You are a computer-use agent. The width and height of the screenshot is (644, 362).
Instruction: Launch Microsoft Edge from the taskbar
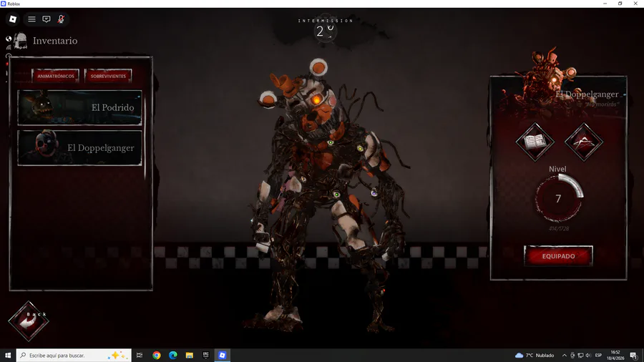pos(173,355)
